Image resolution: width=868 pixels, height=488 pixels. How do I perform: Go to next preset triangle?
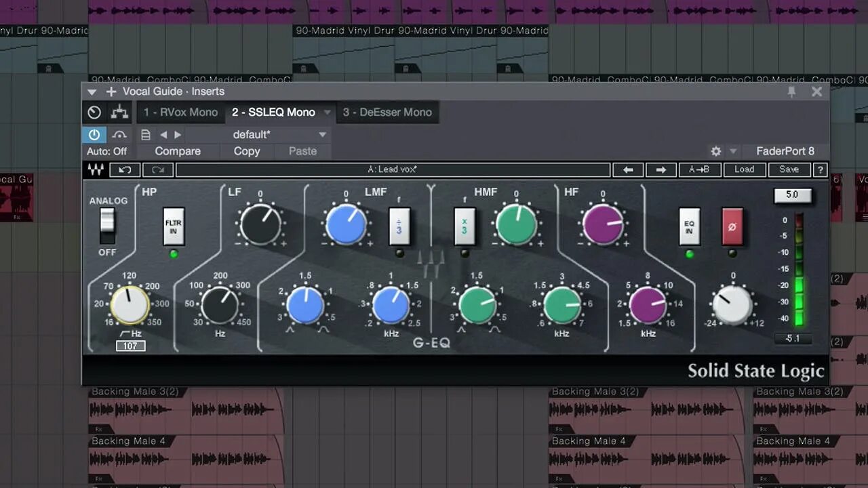pyautogui.click(x=178, y=135)
